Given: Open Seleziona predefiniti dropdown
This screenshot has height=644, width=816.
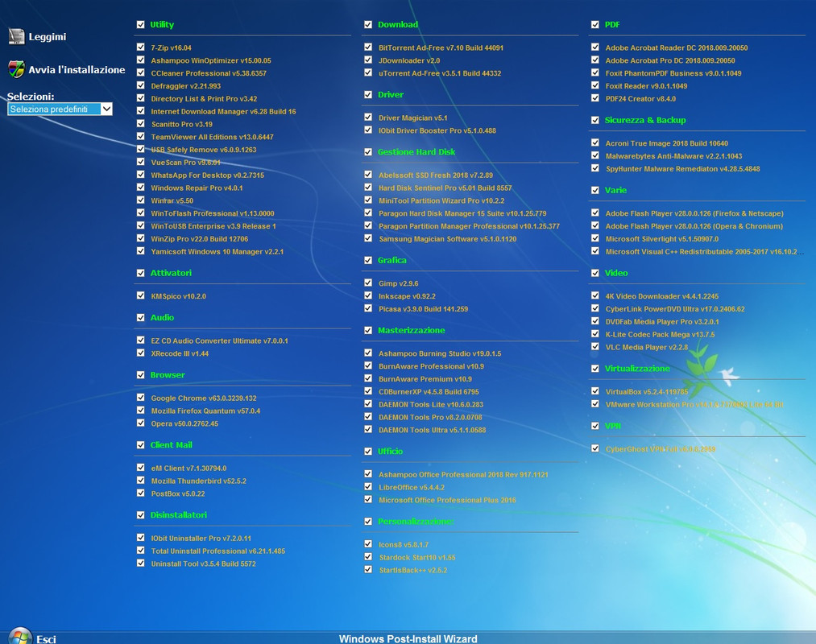Looking at the screenshot, I should (60, 109).
